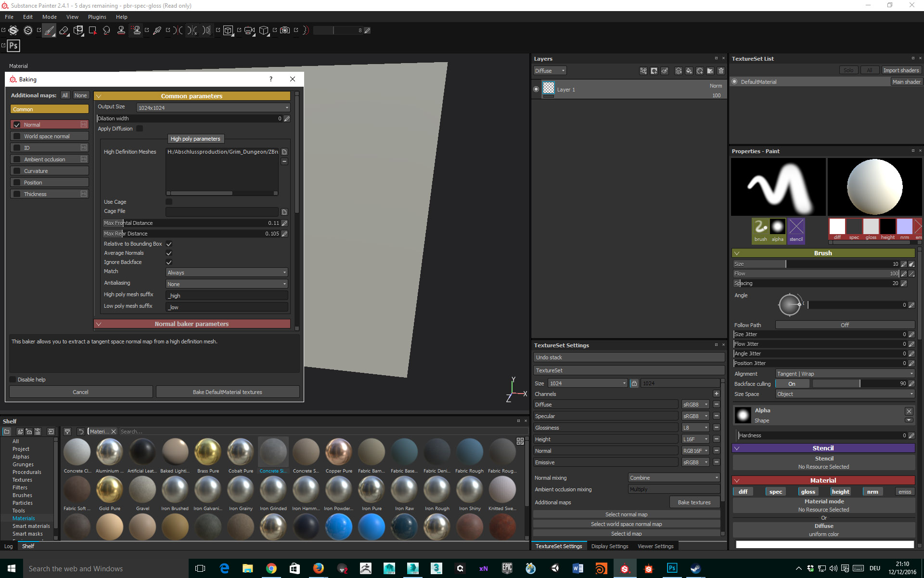
Task: Select the Projection tool
Action: pyautogui.click(x=78, y=30)
